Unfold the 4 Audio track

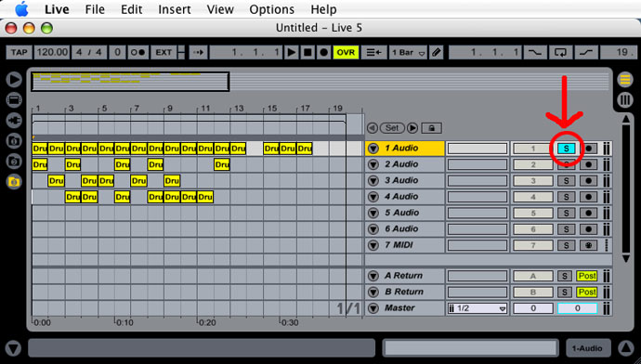pyautogui.click(x=373, y=197)
